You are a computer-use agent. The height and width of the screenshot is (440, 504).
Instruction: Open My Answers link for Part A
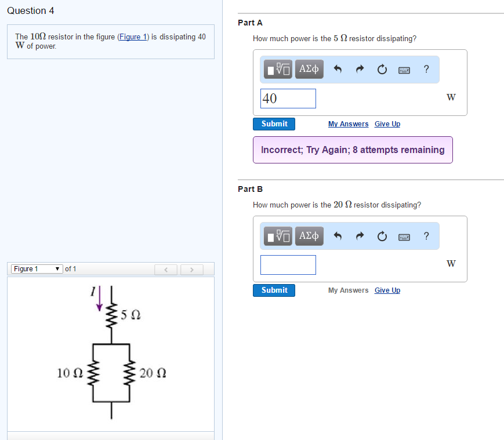click(348, 124)
